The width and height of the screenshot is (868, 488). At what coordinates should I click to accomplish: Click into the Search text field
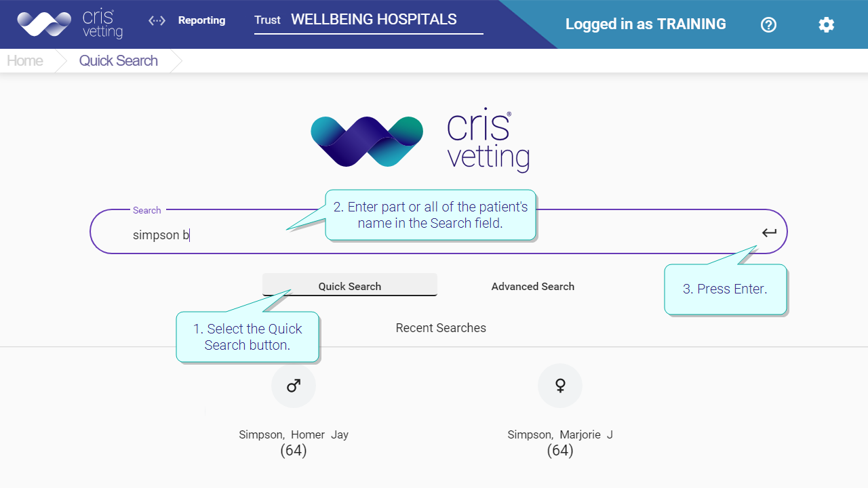(x=439, y=232)
